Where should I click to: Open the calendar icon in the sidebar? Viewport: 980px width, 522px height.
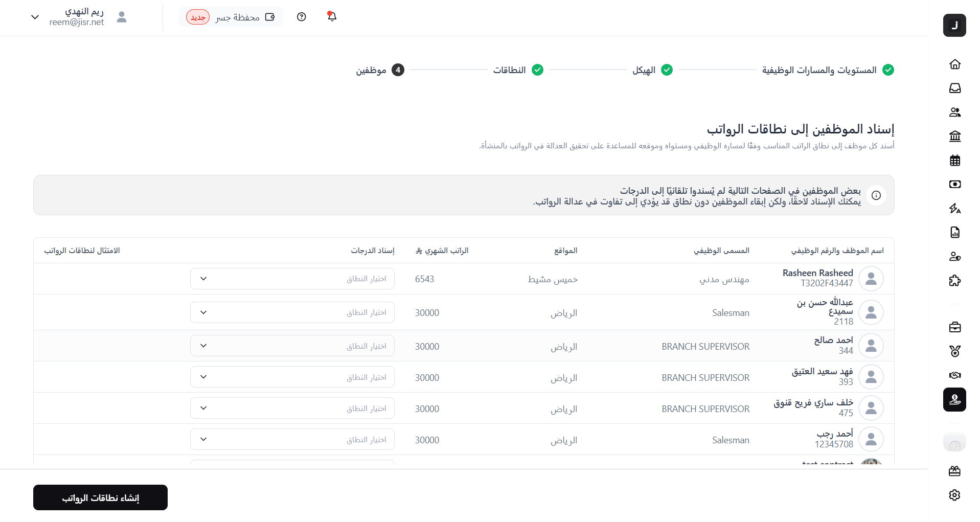coord(954,161)
